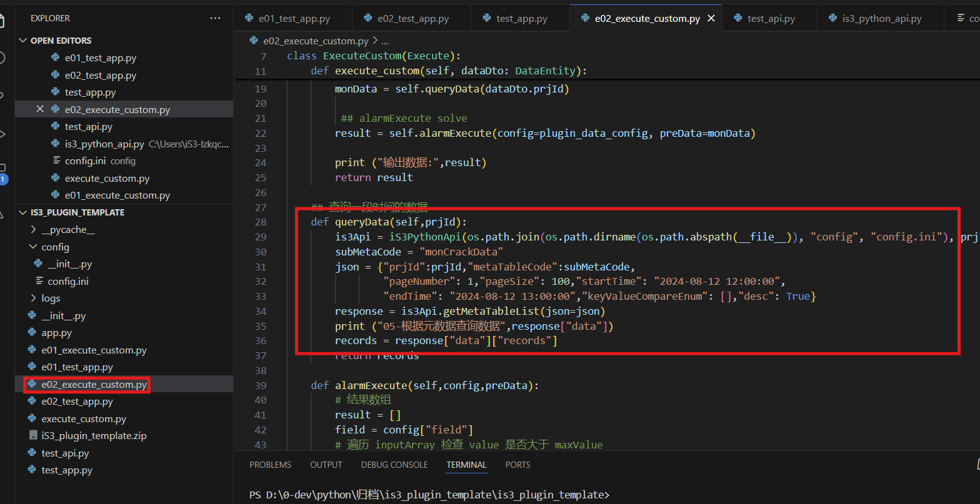The height and width of the screenshot is (504, 980).
Task: Collapse the config folder
Action: pos(34,247)
